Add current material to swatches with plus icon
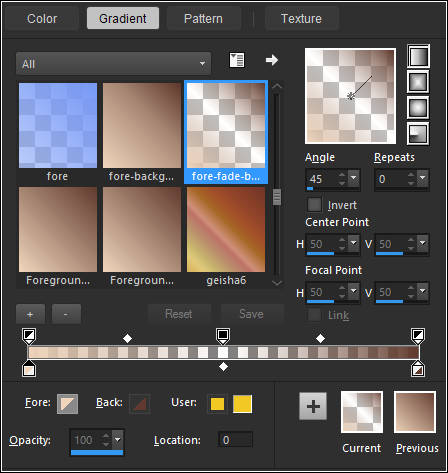This screenshot has height=473, width=448. [x=313, y=406]
